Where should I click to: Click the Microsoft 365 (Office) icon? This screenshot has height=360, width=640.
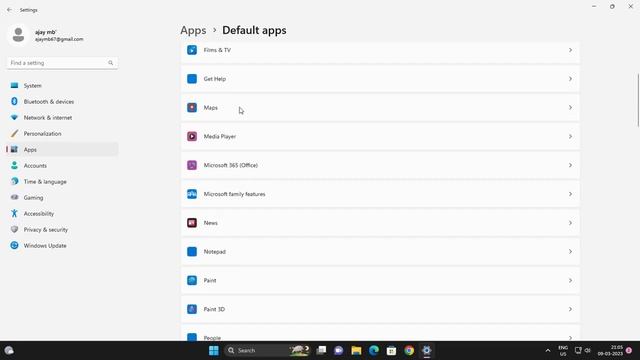(x=192, y=165)
